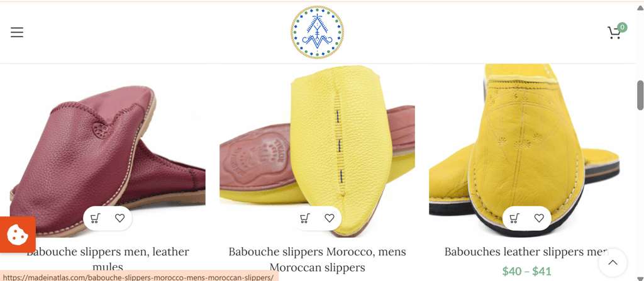The width and height of the screenshot is (644, 281).
Task: Add burgundy leather mules to wishlist
Action: pos(119,218)
